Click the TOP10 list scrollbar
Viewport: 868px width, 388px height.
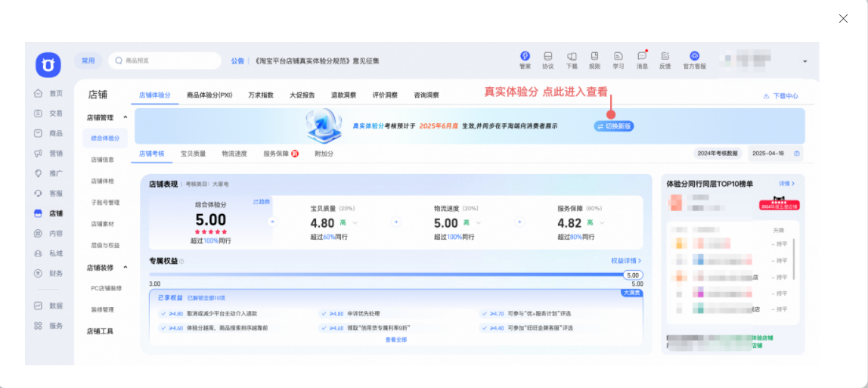(x=794, y=259)
